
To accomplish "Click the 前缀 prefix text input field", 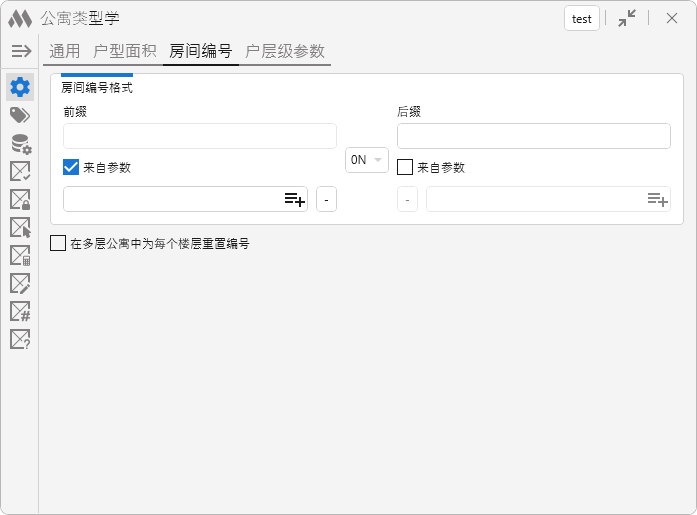I will [199, 136].
